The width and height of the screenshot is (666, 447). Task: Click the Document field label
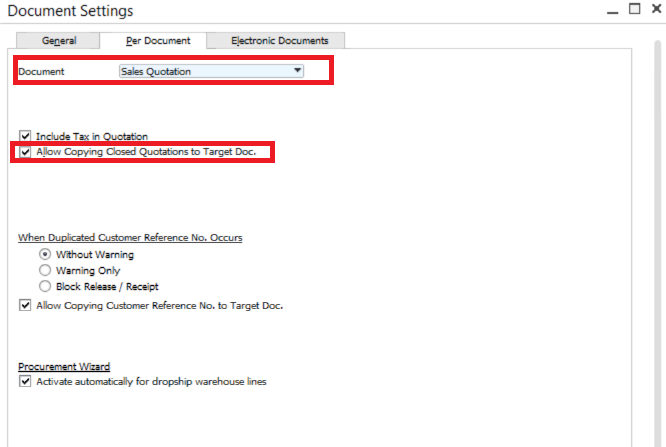tap(41, 72)
